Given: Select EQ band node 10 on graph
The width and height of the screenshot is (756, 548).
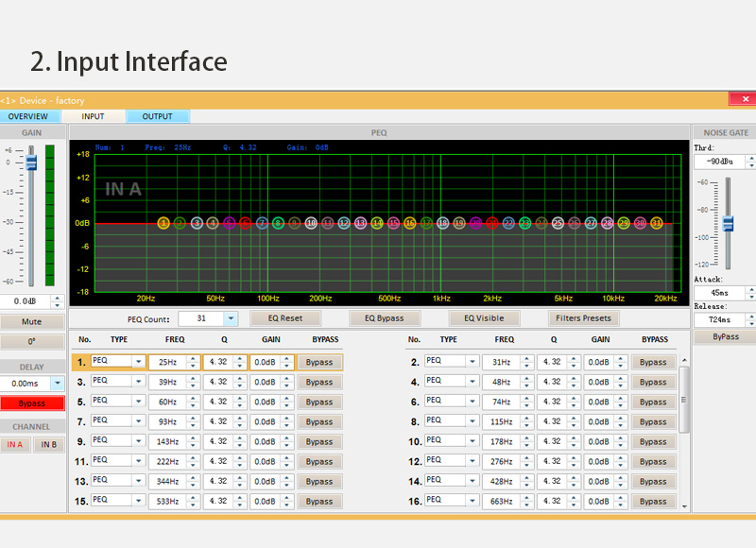Looking at the screenshot, I should click(311, 223).
